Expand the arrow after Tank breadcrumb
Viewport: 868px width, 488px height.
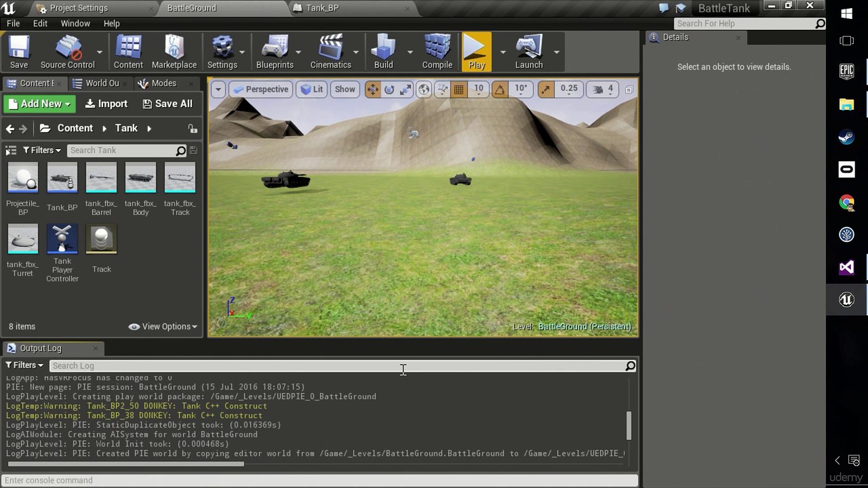[x=149, y=128]
